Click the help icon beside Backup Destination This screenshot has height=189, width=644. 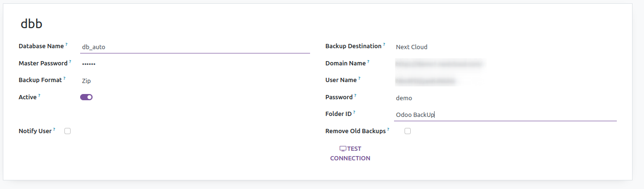(384, 44)
